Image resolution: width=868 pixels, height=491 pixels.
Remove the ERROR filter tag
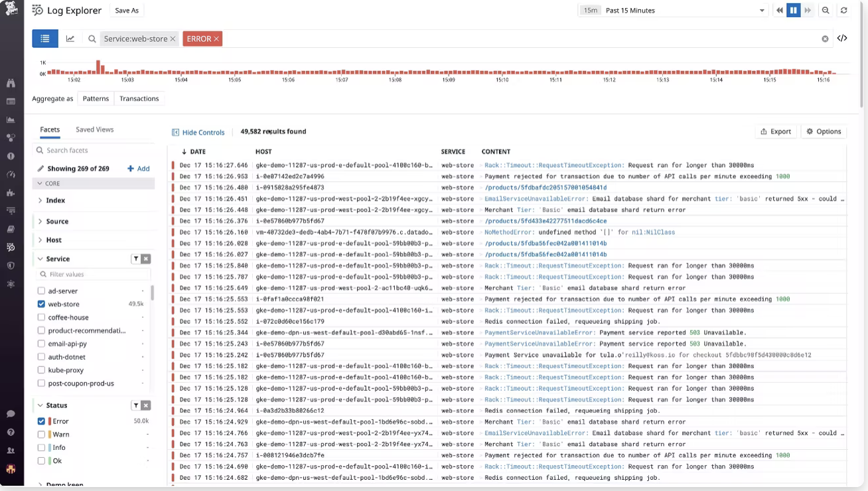[216, 39]
